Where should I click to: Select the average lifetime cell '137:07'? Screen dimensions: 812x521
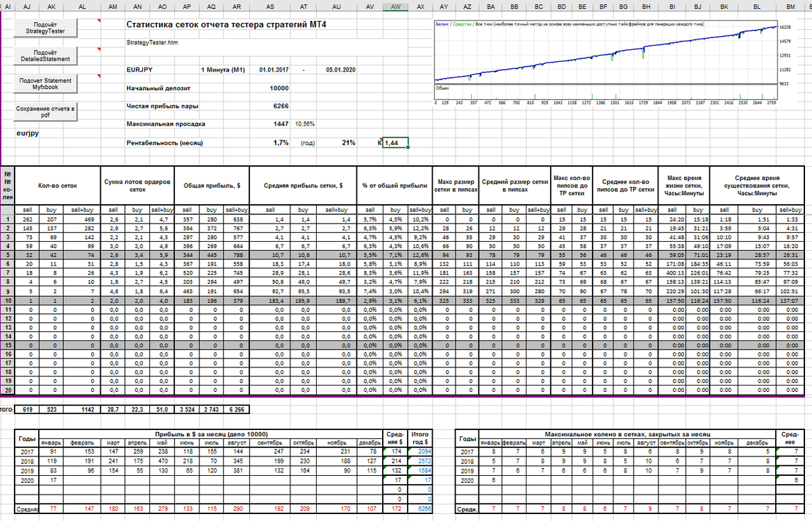coord(790,301)
